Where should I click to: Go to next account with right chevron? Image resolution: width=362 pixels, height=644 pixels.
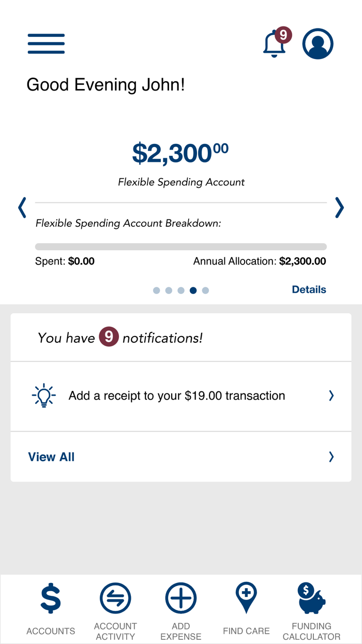click(x=339, y=208)
